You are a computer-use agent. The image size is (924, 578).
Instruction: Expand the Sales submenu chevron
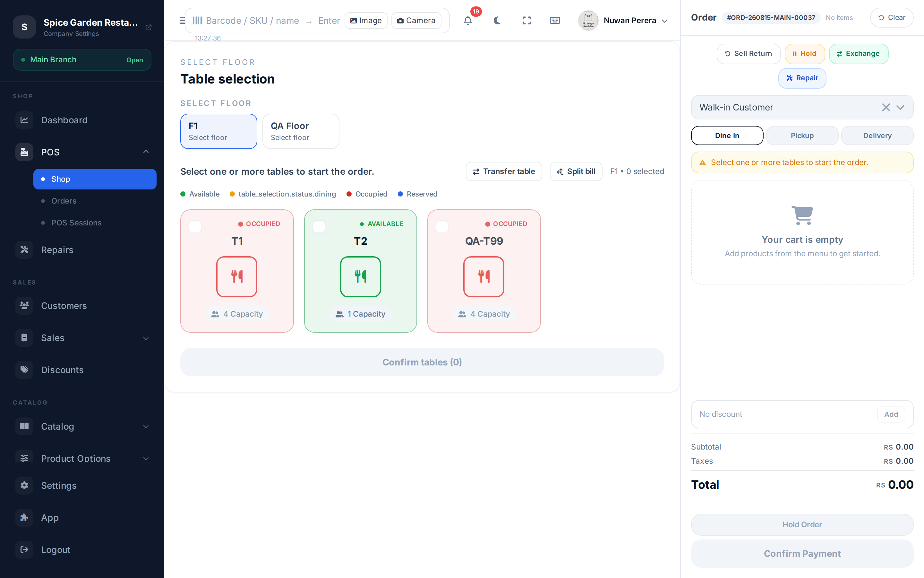pos(146,338)
